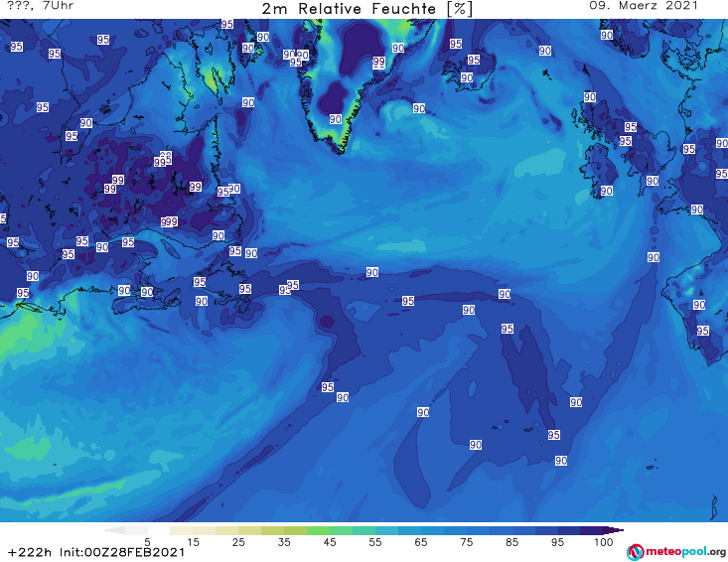Click the legend value "100"
Viewport: 728px width, 562px height.
pyautogui.click(x=604, y=541)
